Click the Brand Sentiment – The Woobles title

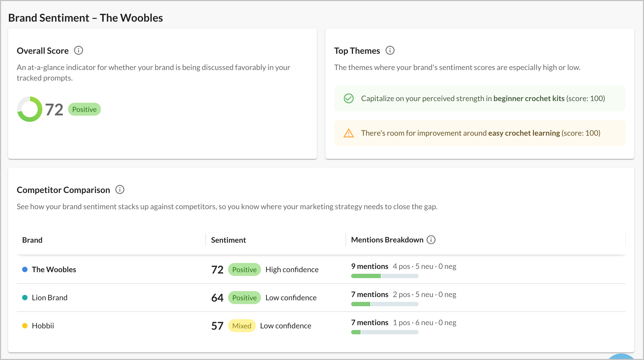point(86,18)
